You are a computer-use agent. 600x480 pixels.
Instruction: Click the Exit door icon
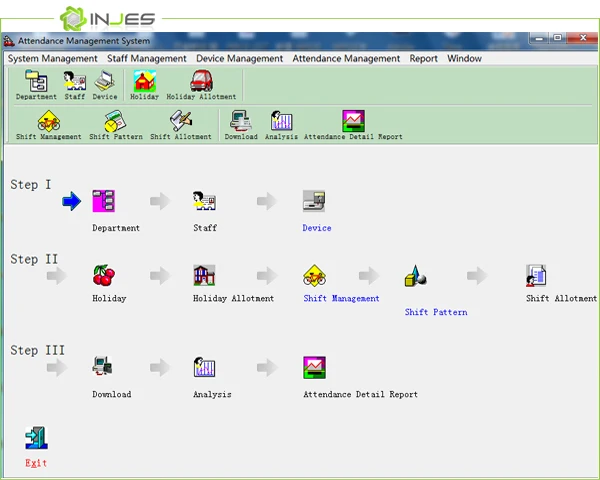(x=36, y=437)
